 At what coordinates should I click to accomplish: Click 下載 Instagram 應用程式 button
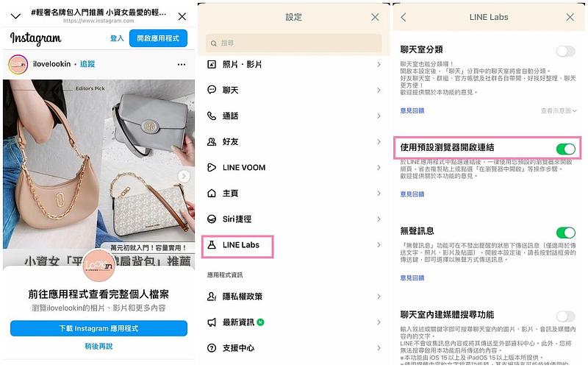[98, 328]
